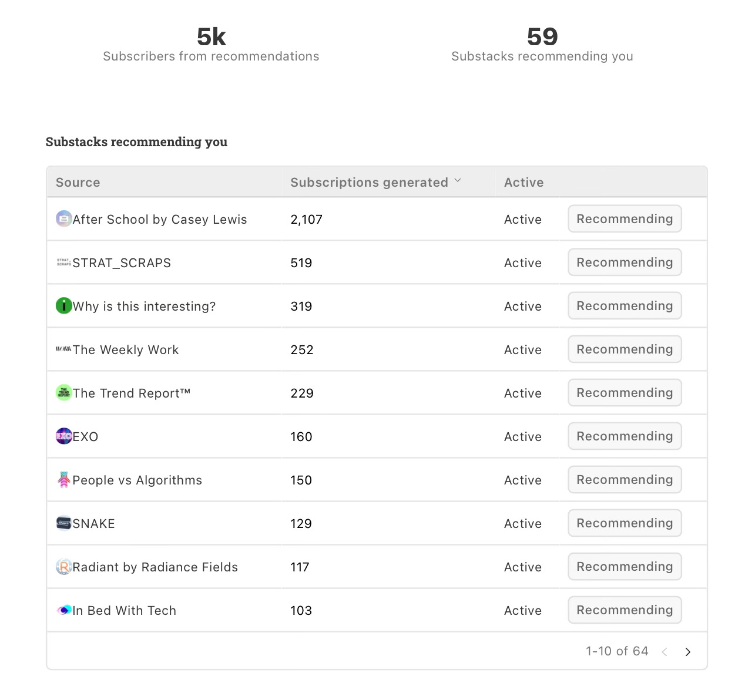Screen dimensions: 745x700
Task: Click the Substacks recommending you caption under 59
Action: click(x=542, y=56)
